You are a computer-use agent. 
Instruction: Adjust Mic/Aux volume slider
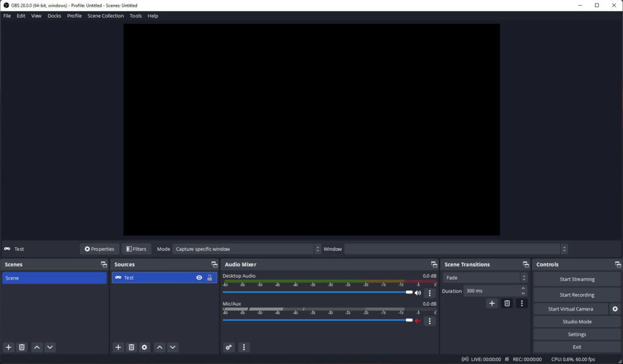coord(318,320)
